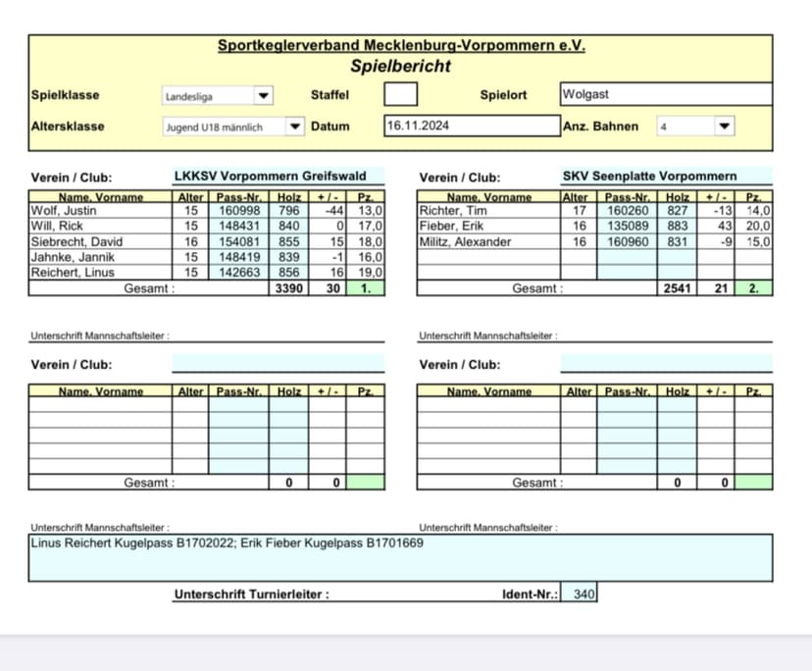
Task: Select the name cell Siebrecht, David
Action: click(x=100, y=241)
